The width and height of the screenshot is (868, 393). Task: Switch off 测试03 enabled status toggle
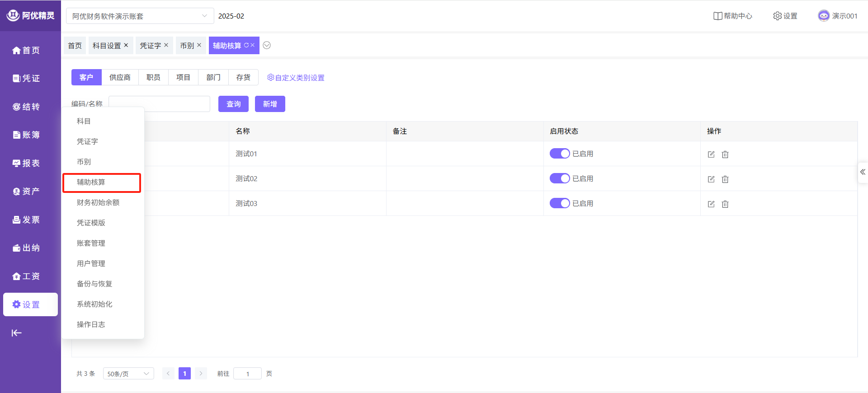pos(559,203)
